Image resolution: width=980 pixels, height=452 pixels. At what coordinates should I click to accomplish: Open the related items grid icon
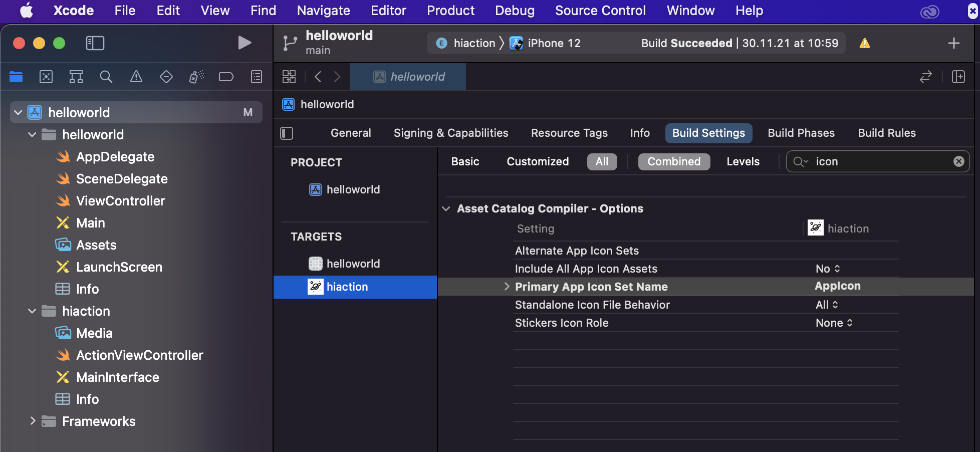[289, 77]
